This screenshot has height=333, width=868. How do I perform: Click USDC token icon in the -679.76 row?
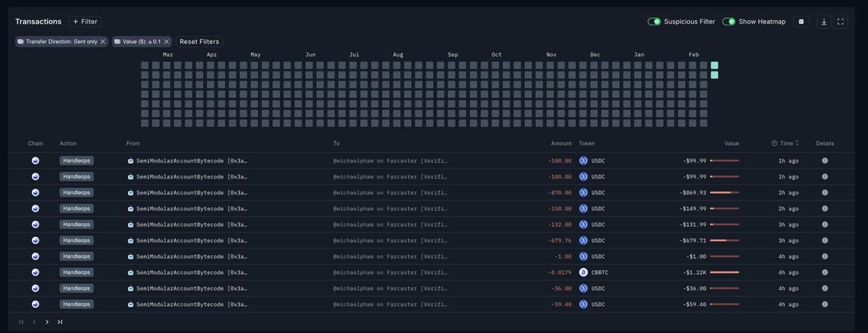[x=583, y=241]
